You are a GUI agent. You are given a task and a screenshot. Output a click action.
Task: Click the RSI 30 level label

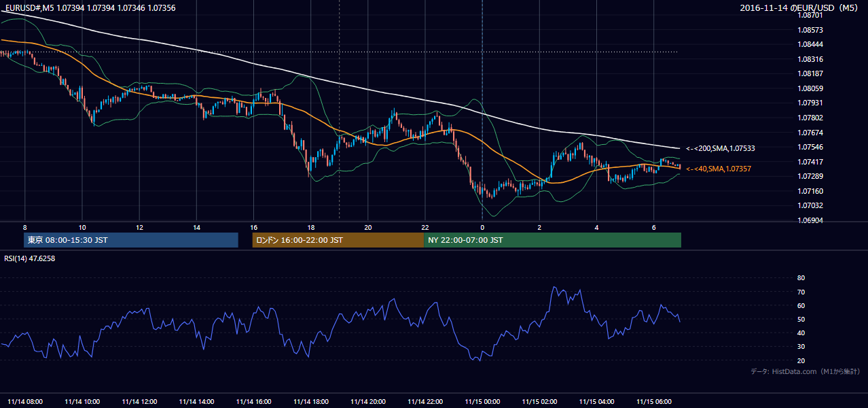point(801,347)
